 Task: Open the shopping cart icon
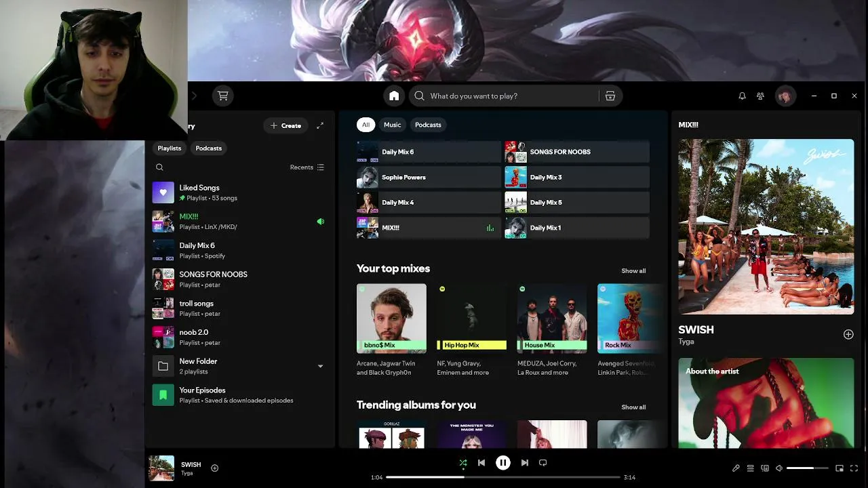tap(222, 96)
